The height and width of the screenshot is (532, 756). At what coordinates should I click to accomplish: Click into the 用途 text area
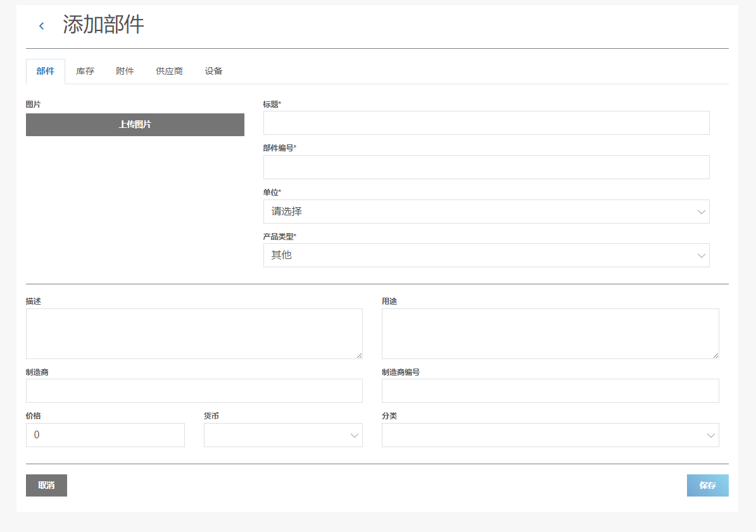[x=550, y=334]
